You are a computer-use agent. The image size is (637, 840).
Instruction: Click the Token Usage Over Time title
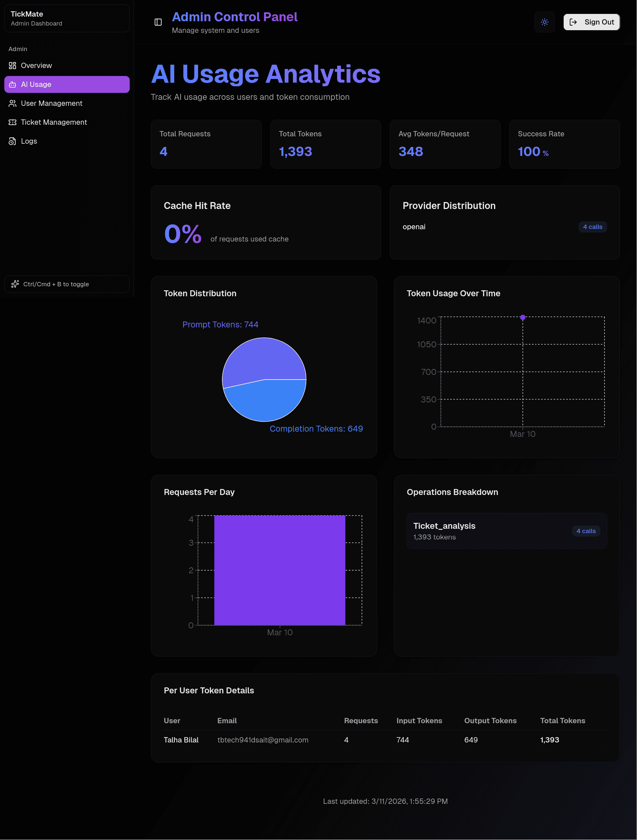[454, 293]
